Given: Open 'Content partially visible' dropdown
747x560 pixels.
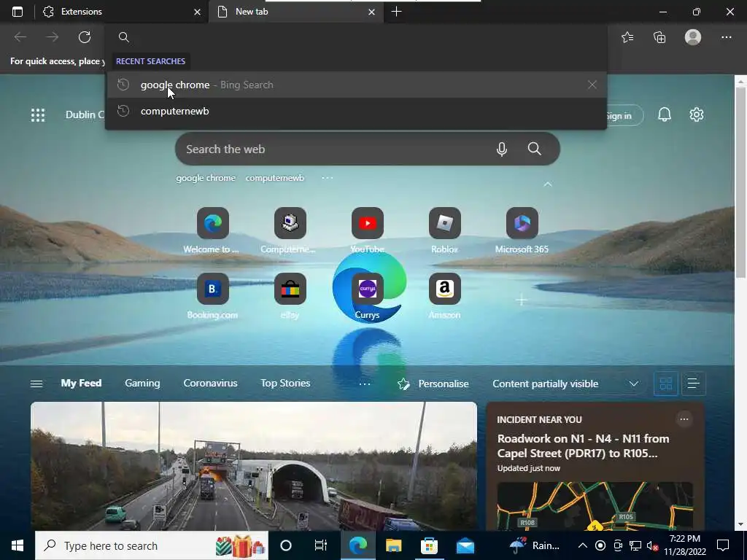Looking at the screenshot, I should [565, 384].
